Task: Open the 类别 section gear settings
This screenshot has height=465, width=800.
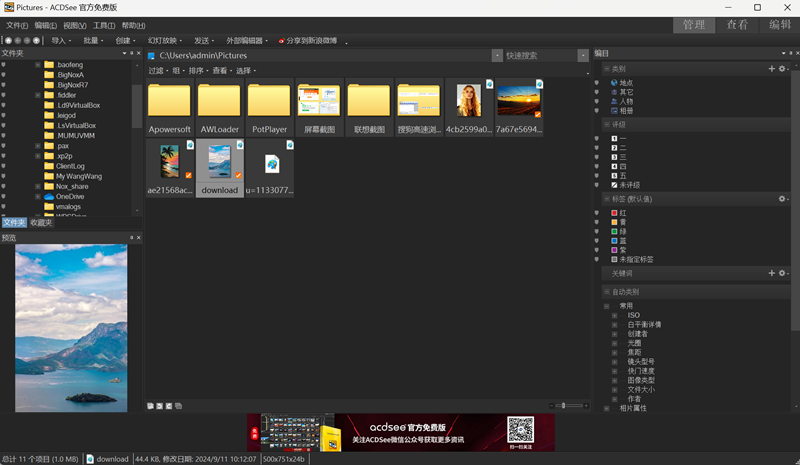Action: [x=782, y=69]
